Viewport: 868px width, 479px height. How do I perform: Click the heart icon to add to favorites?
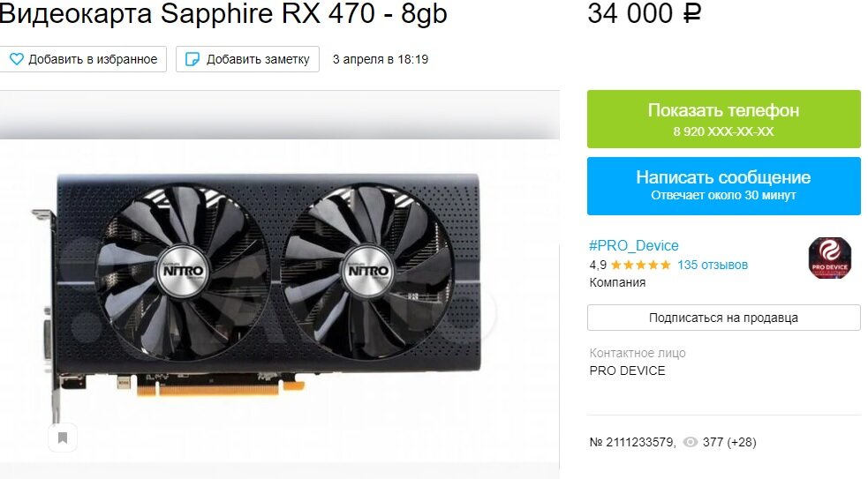coord(17,59)
